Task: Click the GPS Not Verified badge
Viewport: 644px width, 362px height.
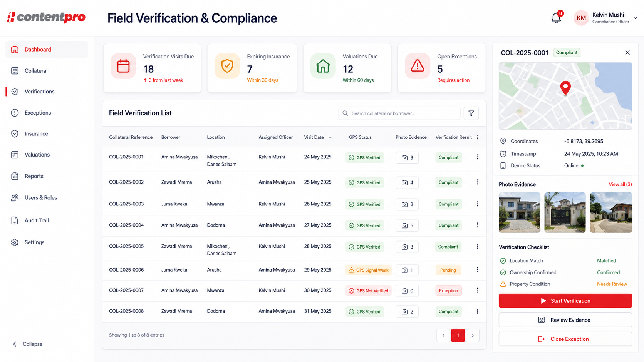Action: click(369, 291)
